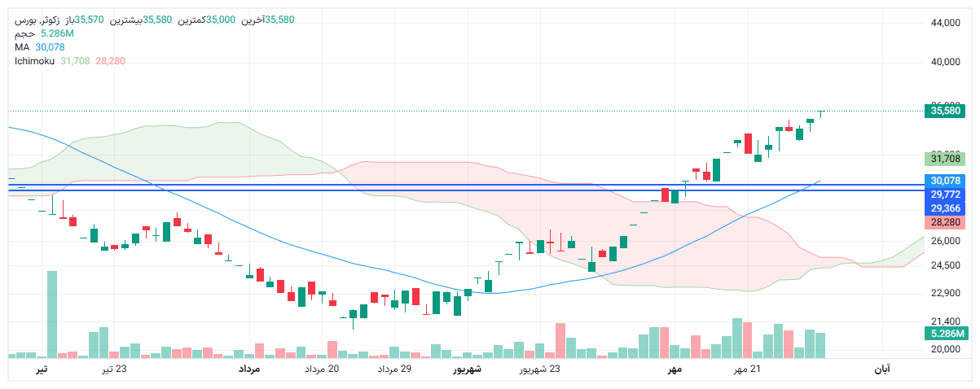The width and height of the screenshot is (980, 389).
Task: Click the blue 30,078 MA price tag
Action: click(x=945, y=181)
